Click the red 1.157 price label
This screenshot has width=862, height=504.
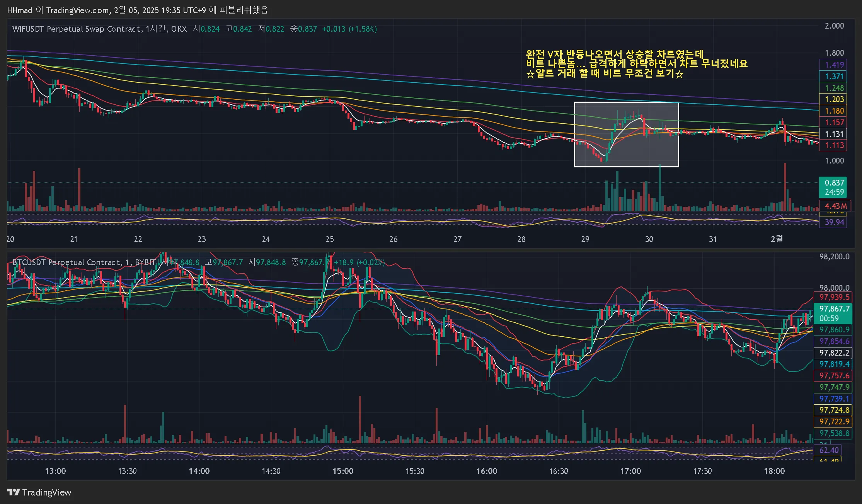click(x=834, y=123)
